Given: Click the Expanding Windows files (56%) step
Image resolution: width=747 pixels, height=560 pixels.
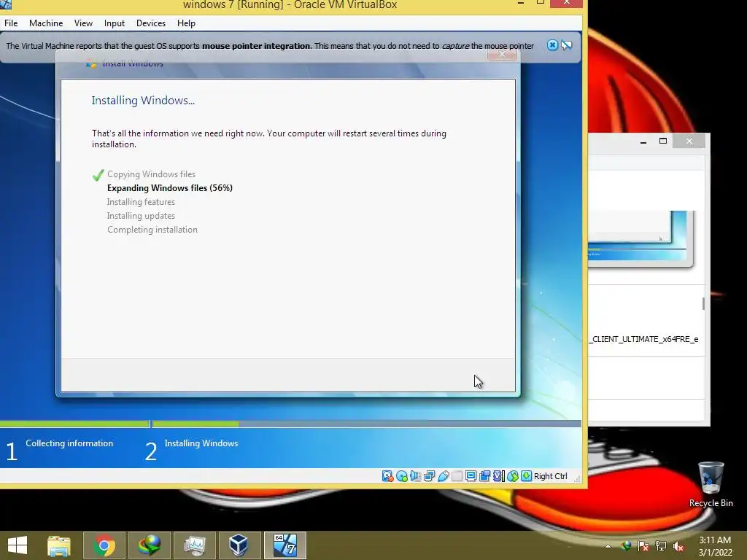Looking at the screenshot, I should tap(169, 188).
